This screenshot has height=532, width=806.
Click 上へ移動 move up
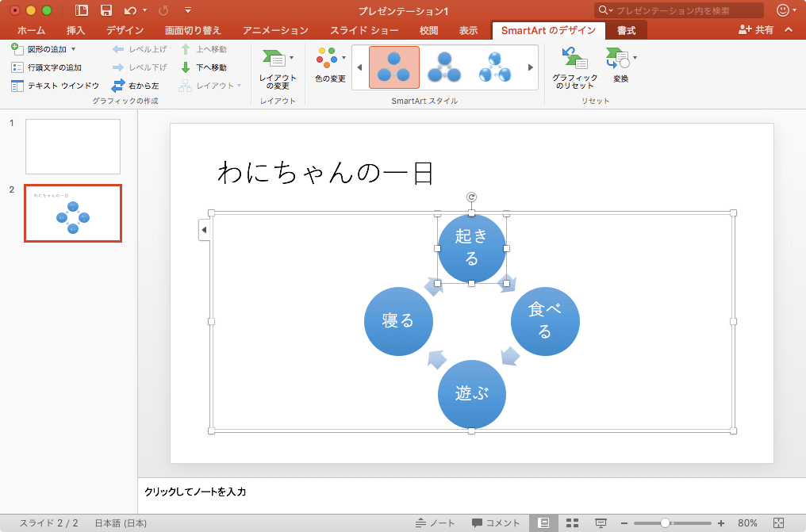[204, 49]
